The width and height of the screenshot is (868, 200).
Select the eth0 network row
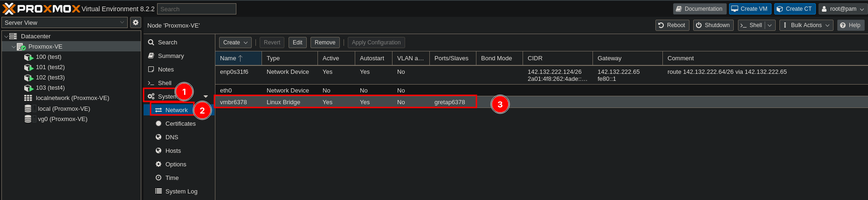point(541,91)
